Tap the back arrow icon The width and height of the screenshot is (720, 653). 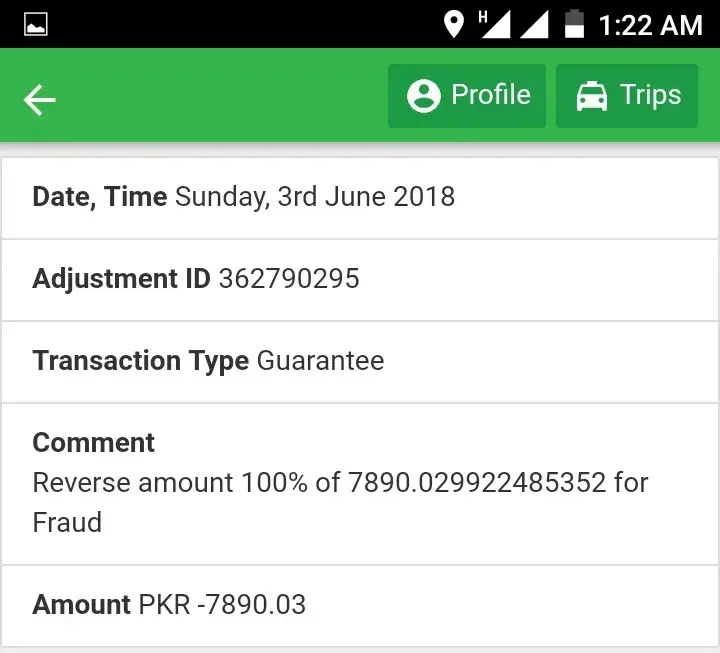tap(40, 99)
